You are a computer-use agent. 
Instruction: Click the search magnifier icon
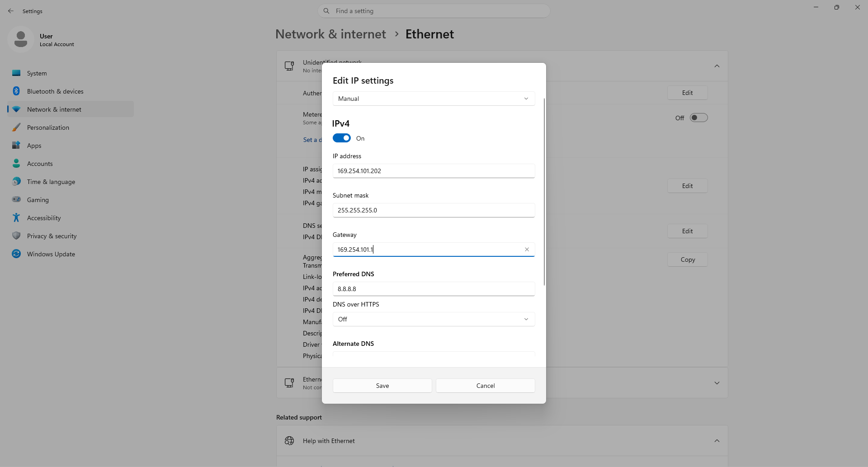coord(326,11)
